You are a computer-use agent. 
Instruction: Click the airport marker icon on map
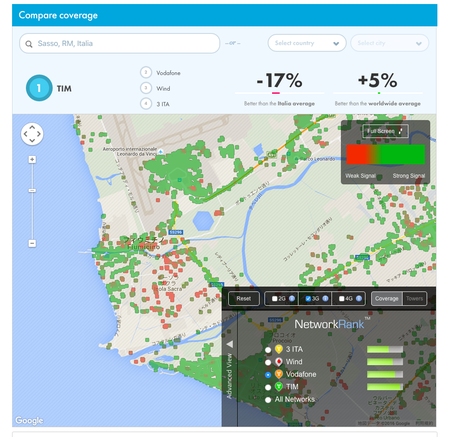click(x=160, y=152)
